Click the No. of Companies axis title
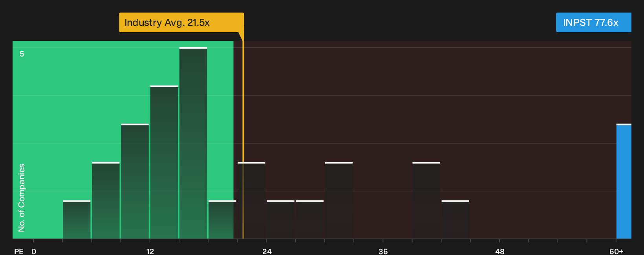 click(x=22, y=198)
